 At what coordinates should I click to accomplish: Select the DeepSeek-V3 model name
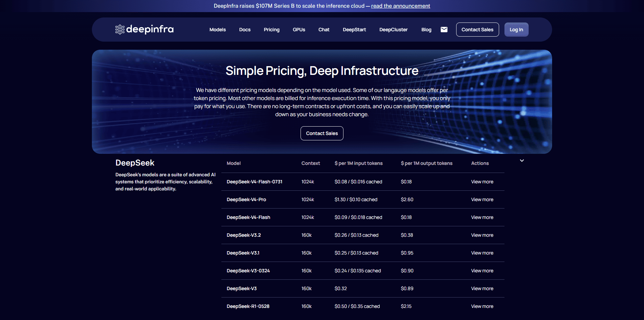(242, 288)
